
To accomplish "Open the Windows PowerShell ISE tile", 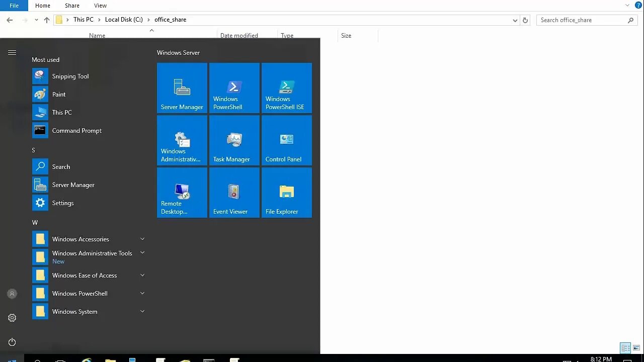I will (287, 88).
